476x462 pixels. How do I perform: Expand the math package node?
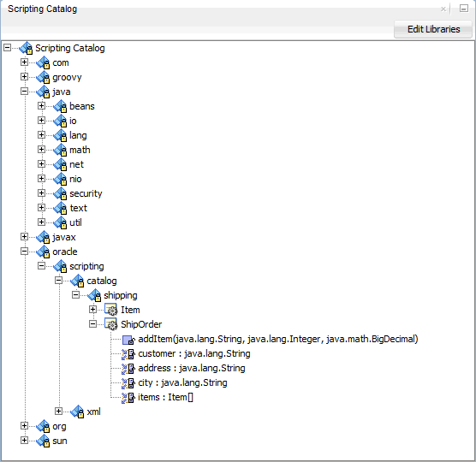[x=42, y=150]
